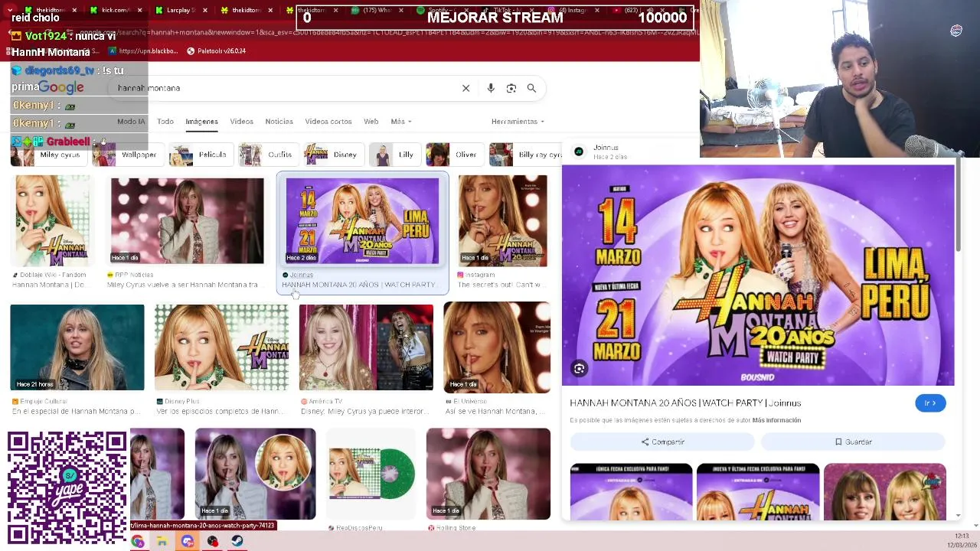
Task: Open the Disney Plus image result
Action: [221, 347]
